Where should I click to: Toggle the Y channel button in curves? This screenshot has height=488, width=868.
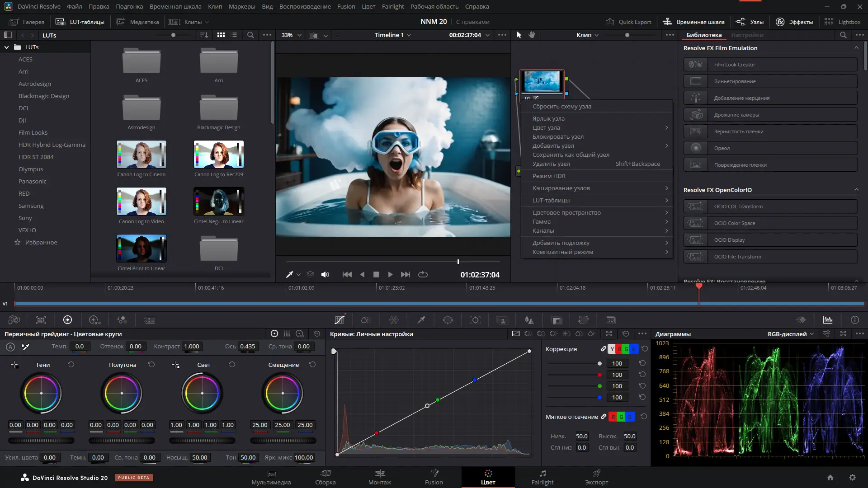click(x=612, y=349)
